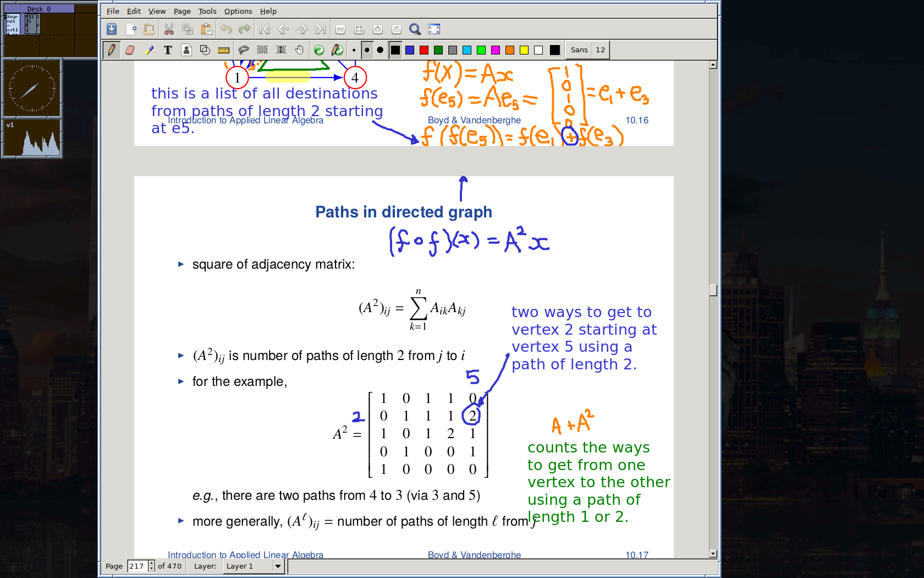Select the Text tool
The height and width of the screenshot is (578, 924).
click(x=167, y=50)
